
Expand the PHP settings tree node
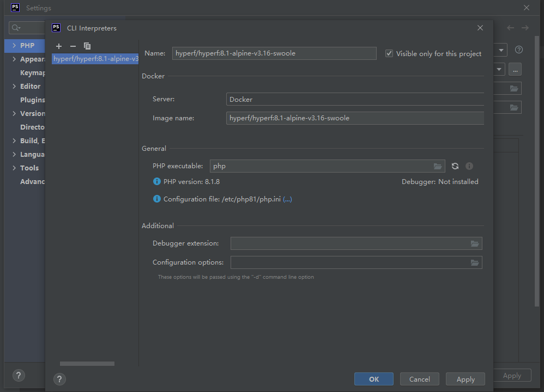14,45
